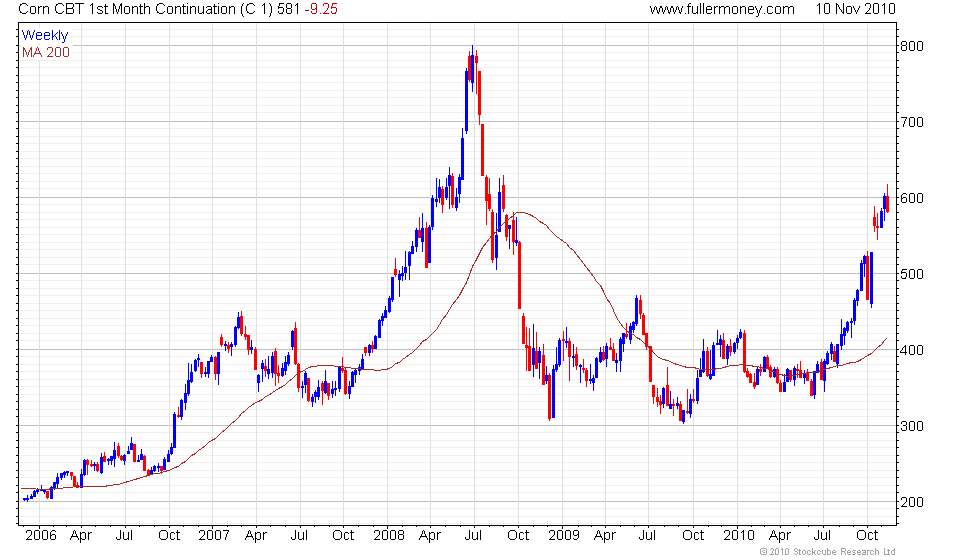
Task: Click the 500 price axis label
Action: 912,274
